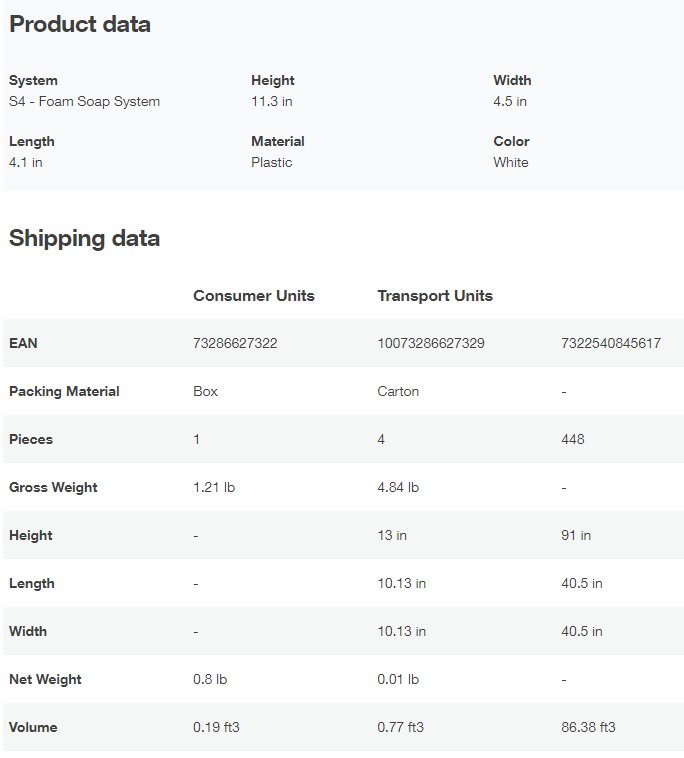
Task: Click the product height value 11.3 in
Action: pyautogui.click(x=270, y=101)
